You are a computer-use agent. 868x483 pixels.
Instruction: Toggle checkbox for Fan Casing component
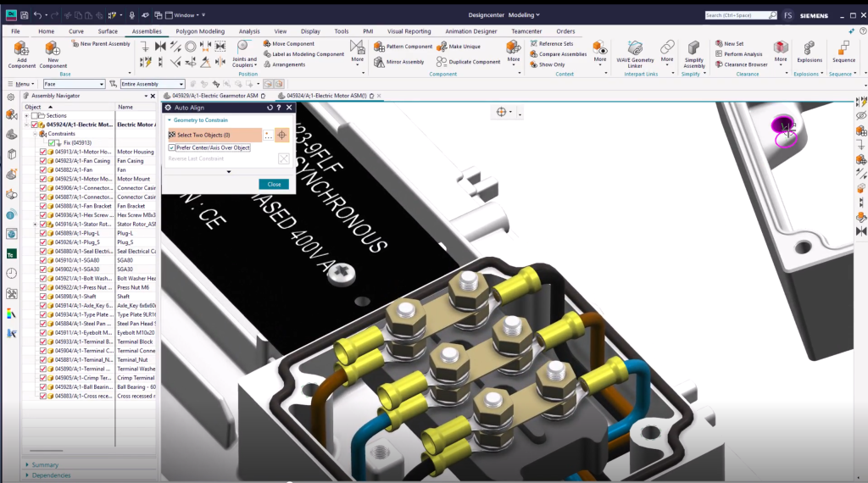tap(43, 161)
